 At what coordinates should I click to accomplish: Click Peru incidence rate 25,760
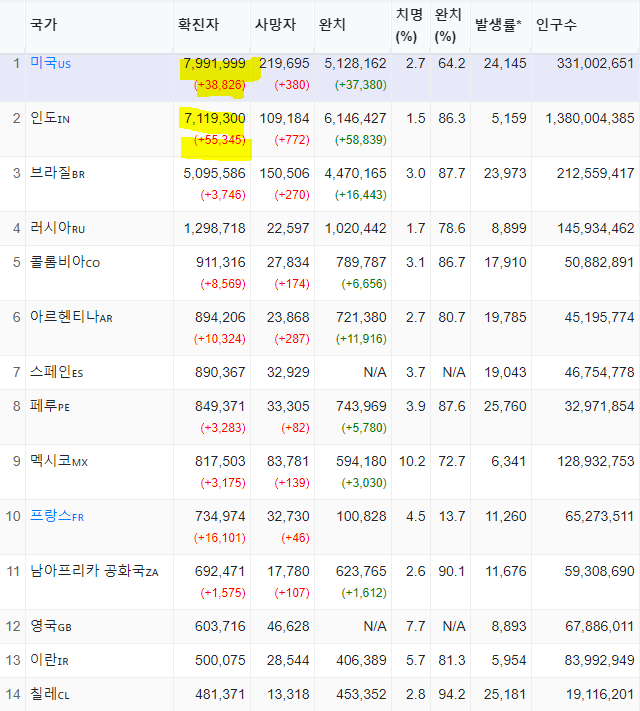(505, 406)
